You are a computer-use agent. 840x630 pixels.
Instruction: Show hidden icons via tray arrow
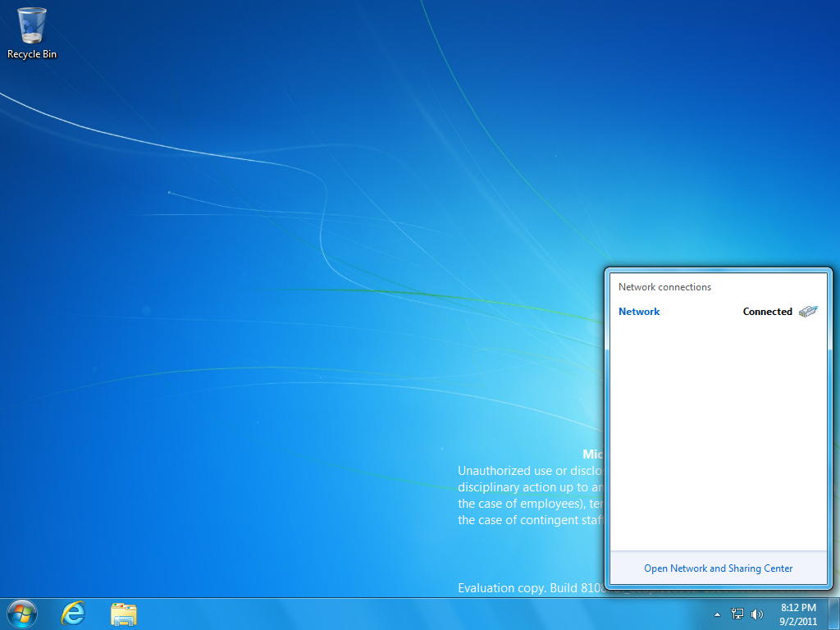(x=718, y=614)
